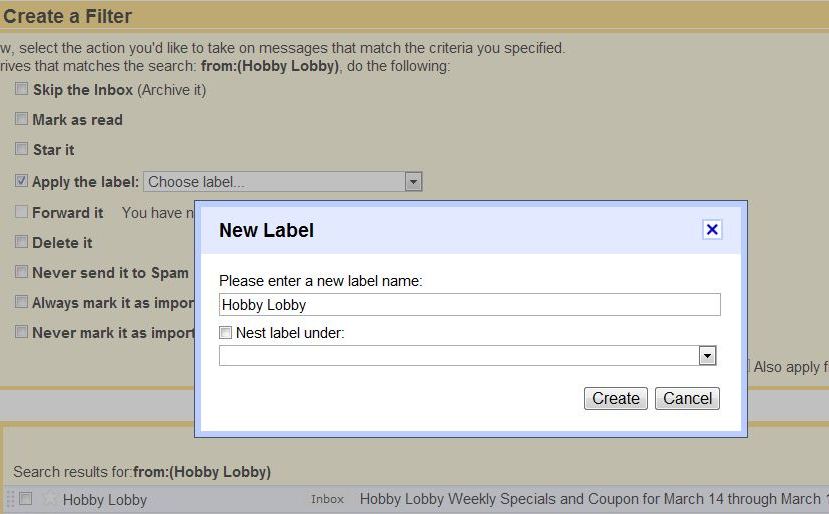Screen dimensions: 829x514
Task: Toggle Never mark it as important
Action: (x=21, y=332)
